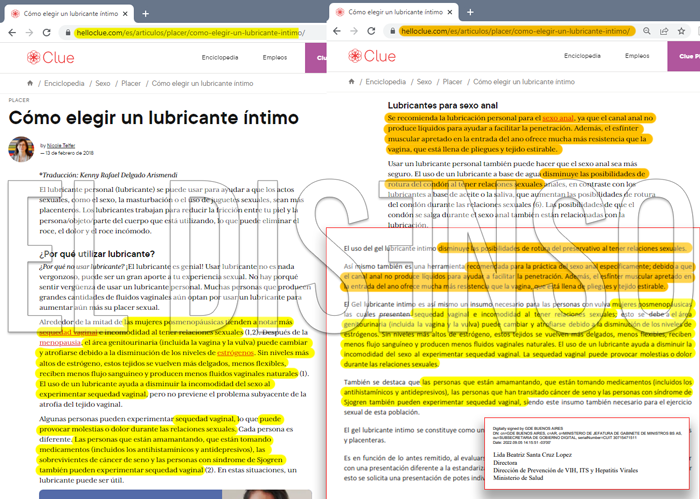Click the back arrow in left browser
This screenshot has width=700, height=499.
pos(12,33)
